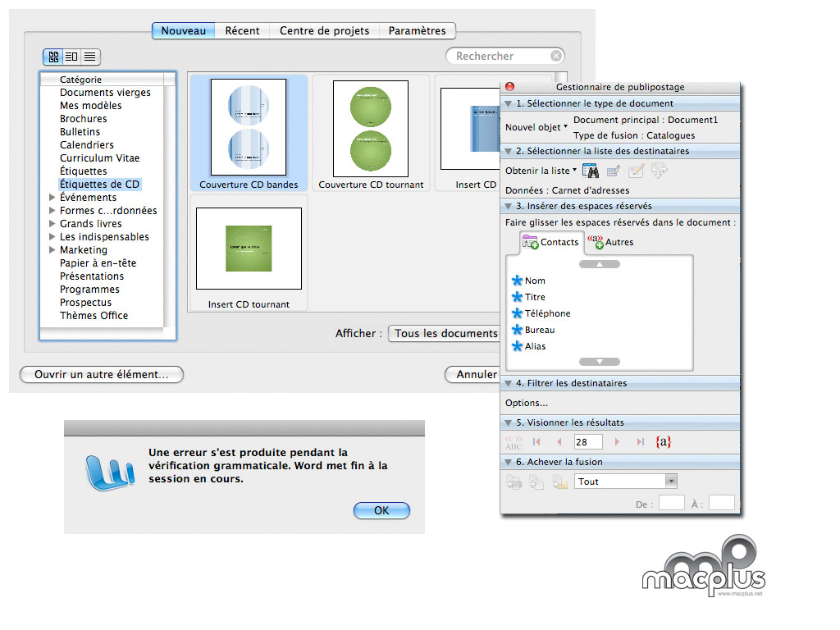The width and height of the screenshot is (840, 630).
Task: Switch to plain list view
Action: pyautogui.click(x=89, y=57)
